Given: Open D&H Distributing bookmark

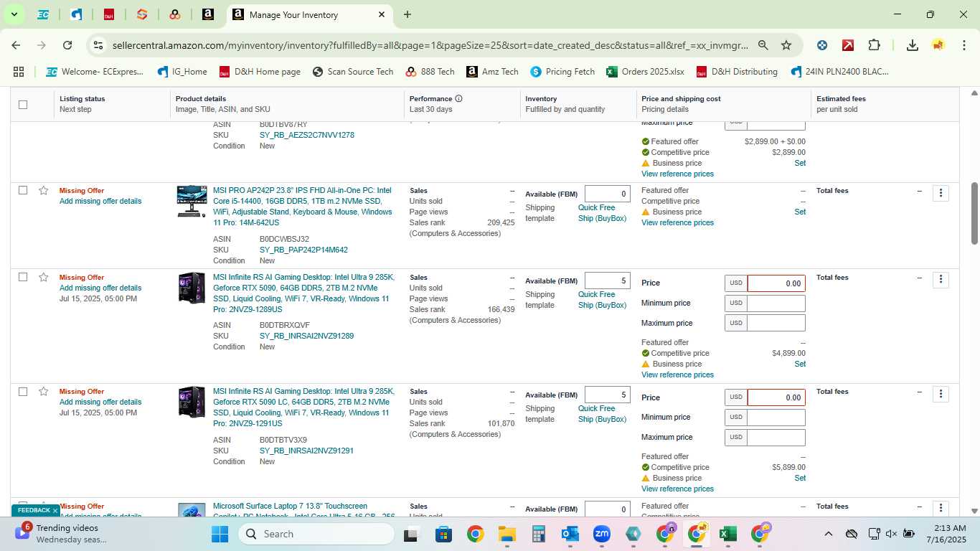Looking at the screenshot, I should tap(737, 72).
